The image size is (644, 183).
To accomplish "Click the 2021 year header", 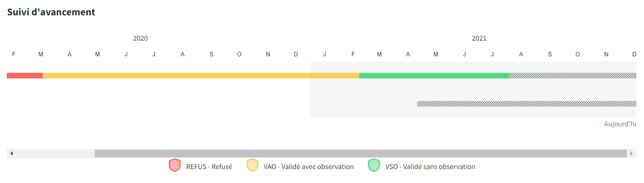I will click(479, 39).
